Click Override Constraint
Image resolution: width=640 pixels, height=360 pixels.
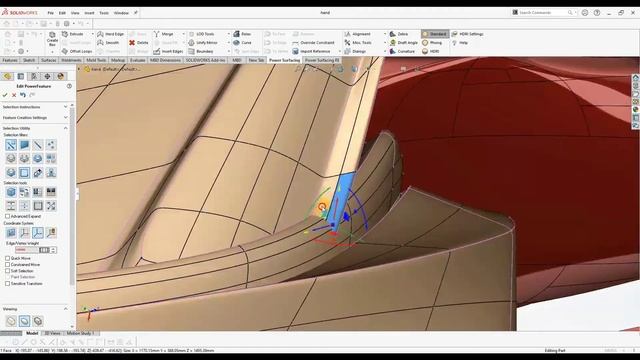click(313, 42)
